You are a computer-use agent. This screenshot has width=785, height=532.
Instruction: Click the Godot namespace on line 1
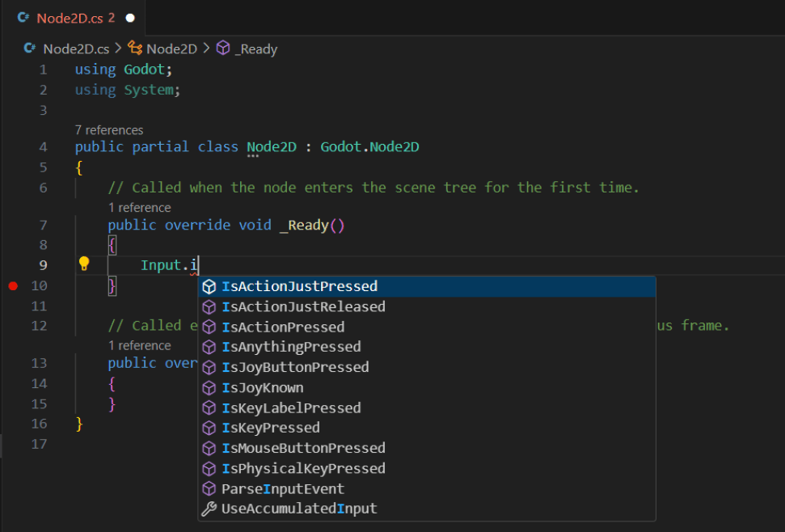pyautogui.click(x=144, y=70)
